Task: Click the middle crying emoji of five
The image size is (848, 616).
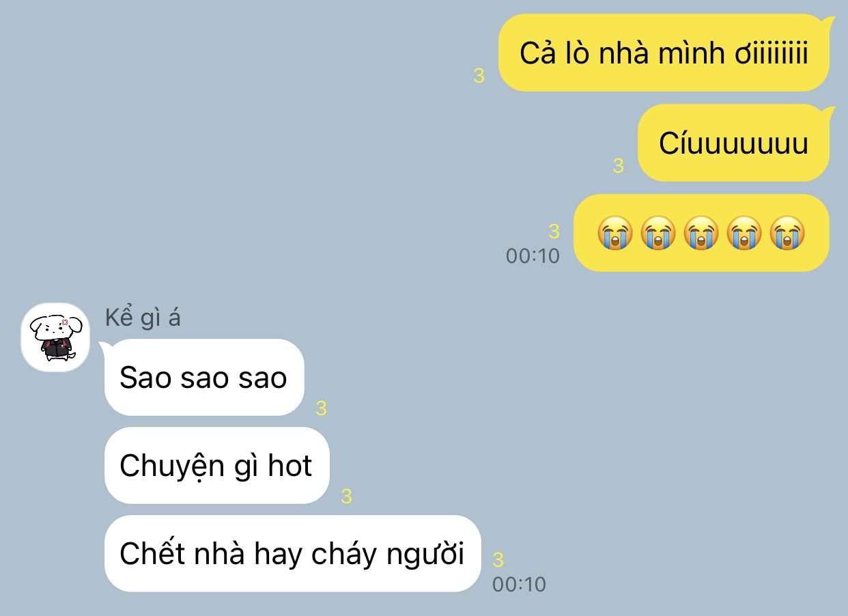Action: (x=701, y=233)
